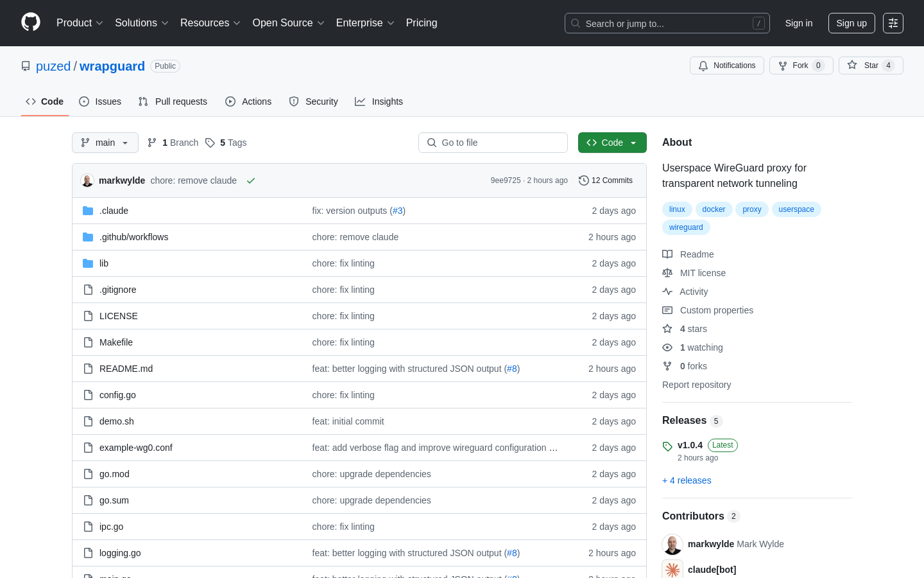Image resolution: width=924 pixels, height=578 pixels.
Task: Click the Custom properties icon
Action: click(x=667, y=310)
